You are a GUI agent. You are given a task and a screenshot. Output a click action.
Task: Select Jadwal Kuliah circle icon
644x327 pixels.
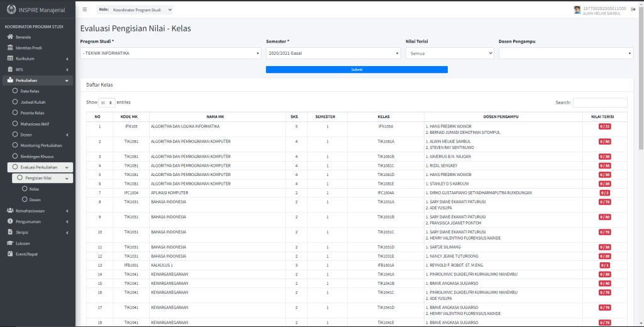[x=15, y=101]
